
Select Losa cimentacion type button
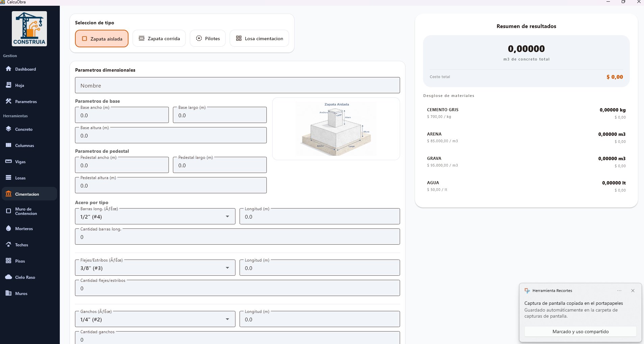point(259,39)
